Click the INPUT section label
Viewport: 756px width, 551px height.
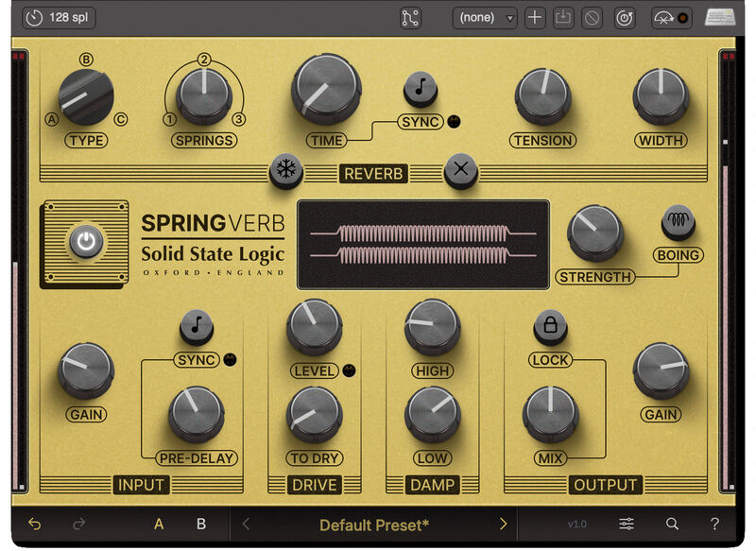click(x=141, y=485)
